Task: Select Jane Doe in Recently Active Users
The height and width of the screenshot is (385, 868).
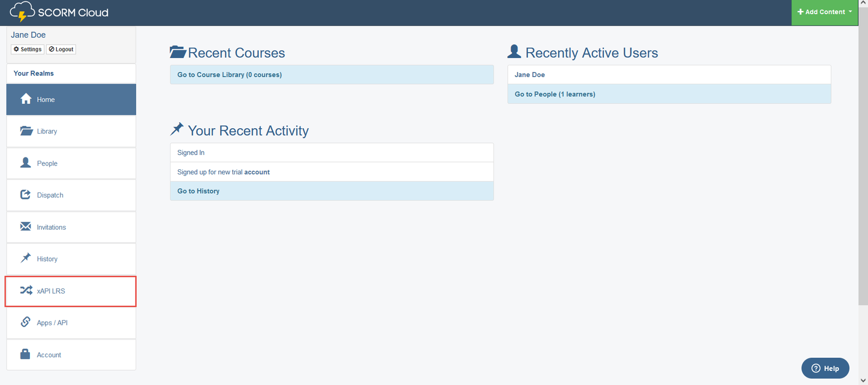Action: pyautogui.click(x=529, y=75)
